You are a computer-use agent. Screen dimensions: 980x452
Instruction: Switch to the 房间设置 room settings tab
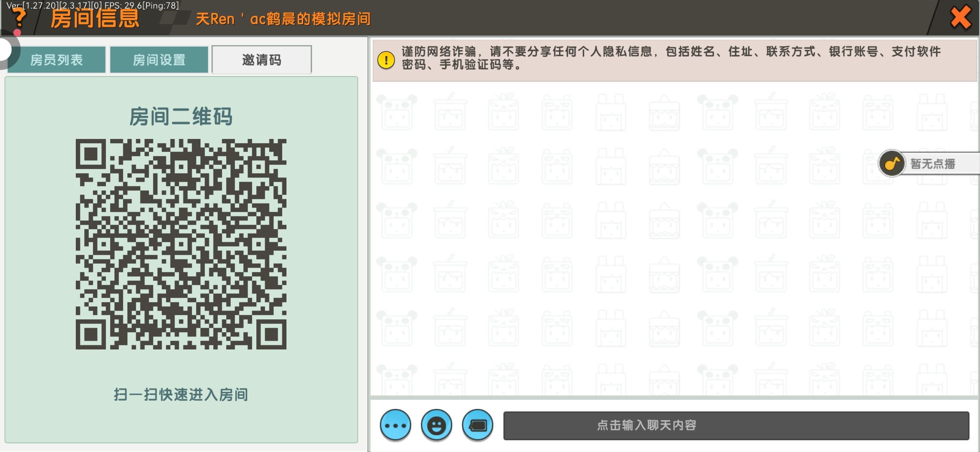click(159, 60)
